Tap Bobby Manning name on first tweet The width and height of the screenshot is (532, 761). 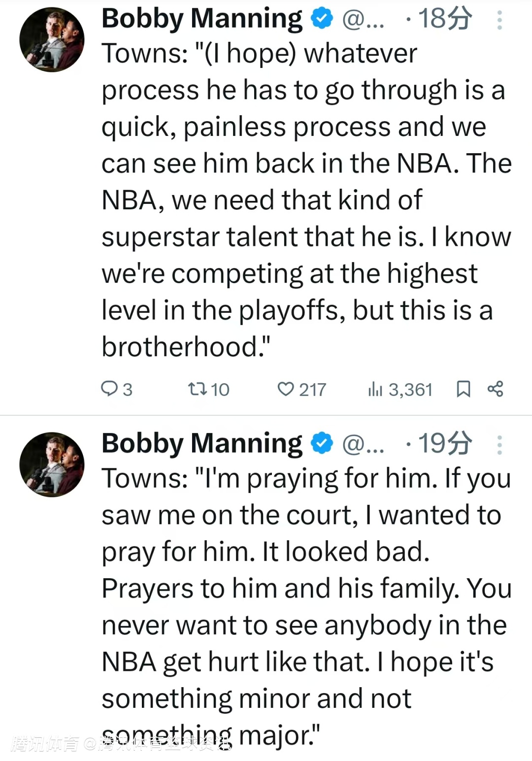tap(202, 19)
